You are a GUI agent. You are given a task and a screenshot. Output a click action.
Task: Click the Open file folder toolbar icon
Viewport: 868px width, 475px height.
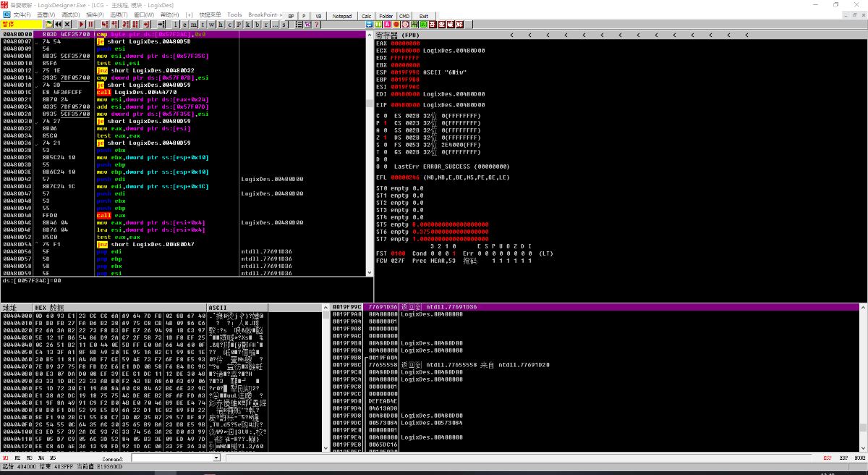48,24
